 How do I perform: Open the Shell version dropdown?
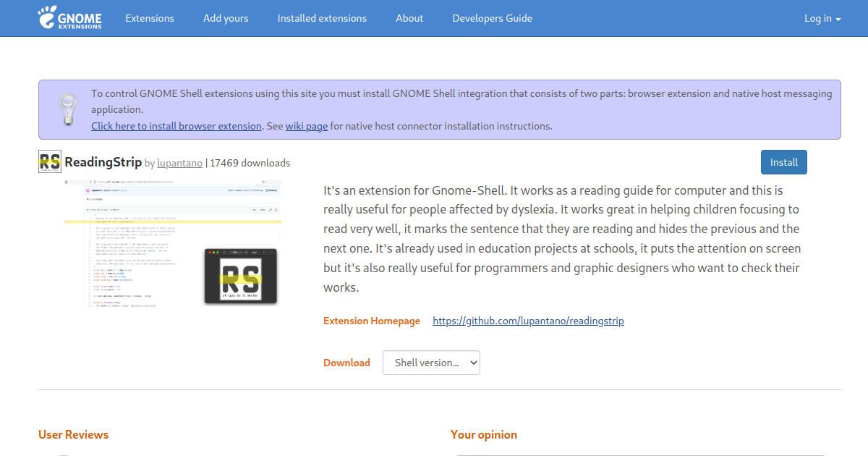pos(431,363)
